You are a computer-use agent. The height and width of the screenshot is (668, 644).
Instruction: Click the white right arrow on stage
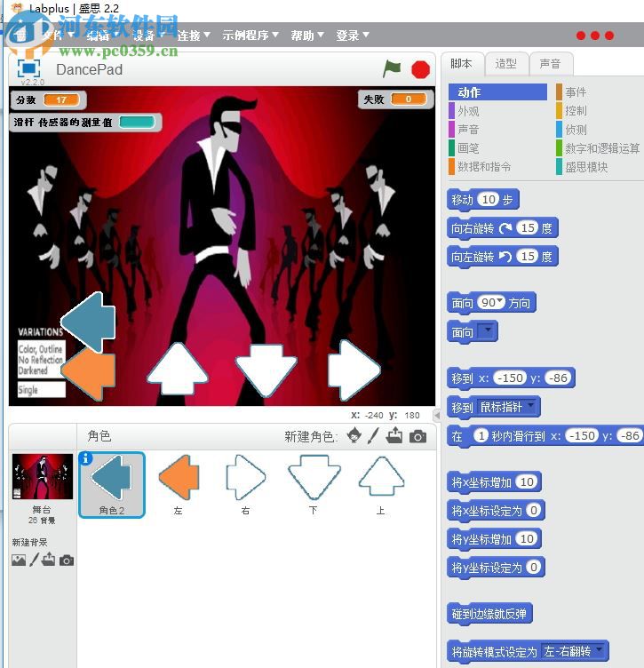[x=354, y=370]
